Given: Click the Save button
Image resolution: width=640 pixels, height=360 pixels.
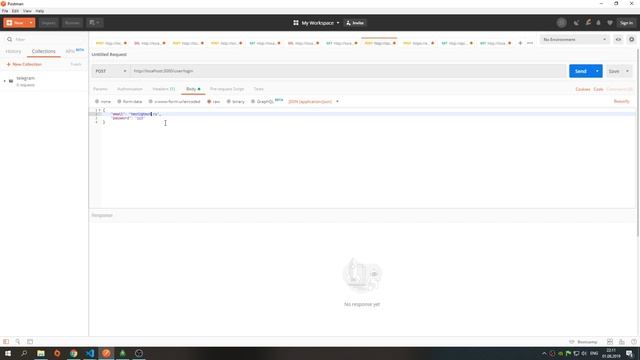Looking at the screenshot, I should (614, 71).
